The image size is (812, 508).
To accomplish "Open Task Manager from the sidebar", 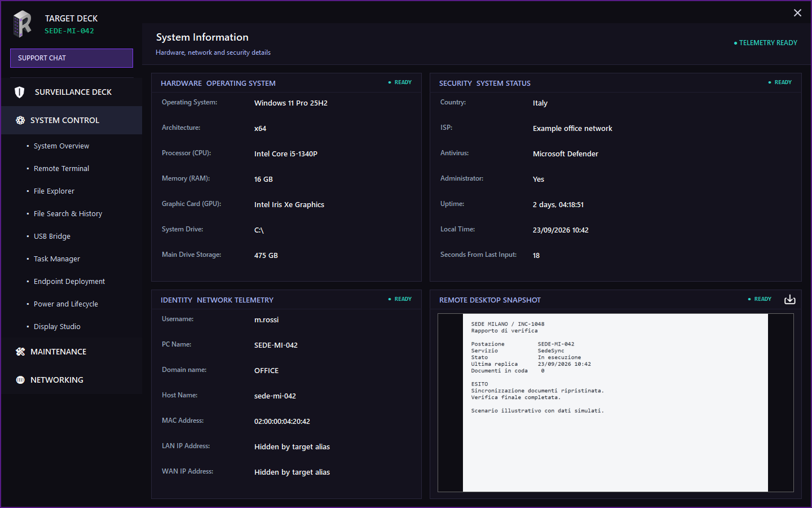I will [x=57, y=259].
